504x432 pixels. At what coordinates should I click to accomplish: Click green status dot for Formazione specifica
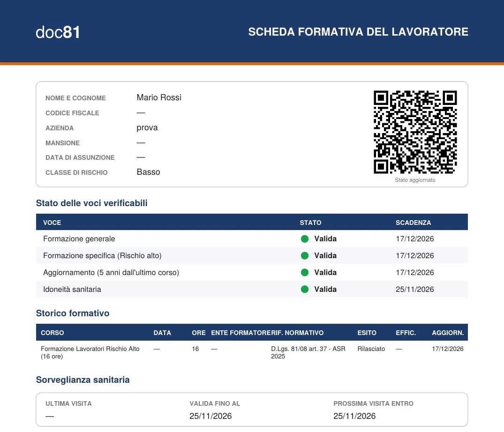point(305,256)
